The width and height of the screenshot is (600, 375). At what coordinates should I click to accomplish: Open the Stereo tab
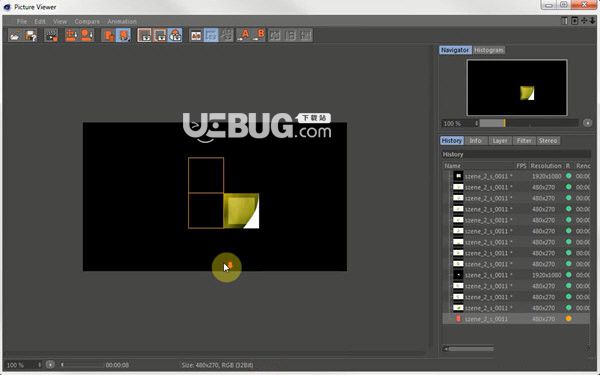coord(548,141)
